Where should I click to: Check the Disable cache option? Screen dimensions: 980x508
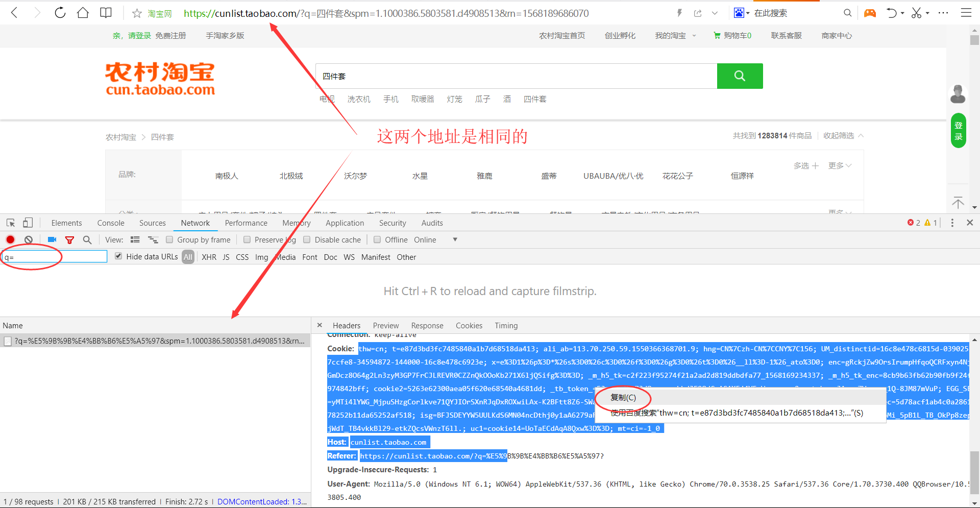click(x=307, y=240)
